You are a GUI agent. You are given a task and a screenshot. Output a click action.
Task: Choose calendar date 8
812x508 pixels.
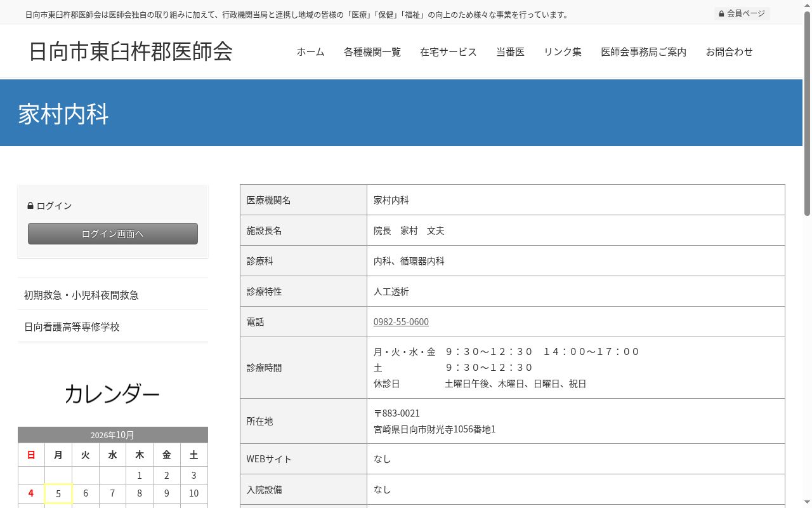(x=140, y=493)
